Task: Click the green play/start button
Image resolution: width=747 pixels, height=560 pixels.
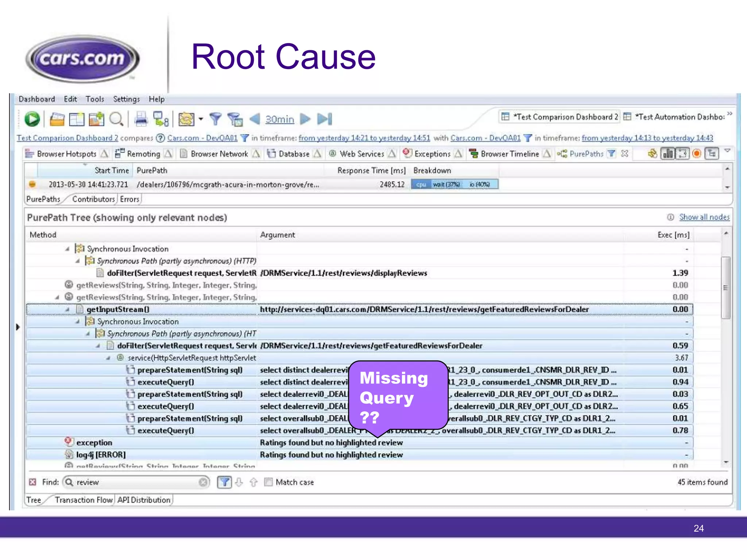Action: 32,119
